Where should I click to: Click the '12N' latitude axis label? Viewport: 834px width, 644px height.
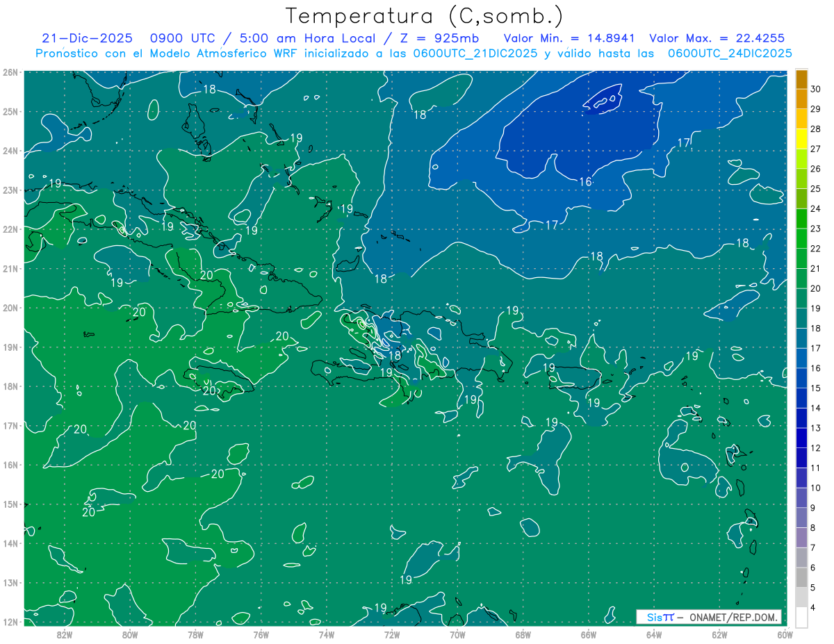[10, 622]
